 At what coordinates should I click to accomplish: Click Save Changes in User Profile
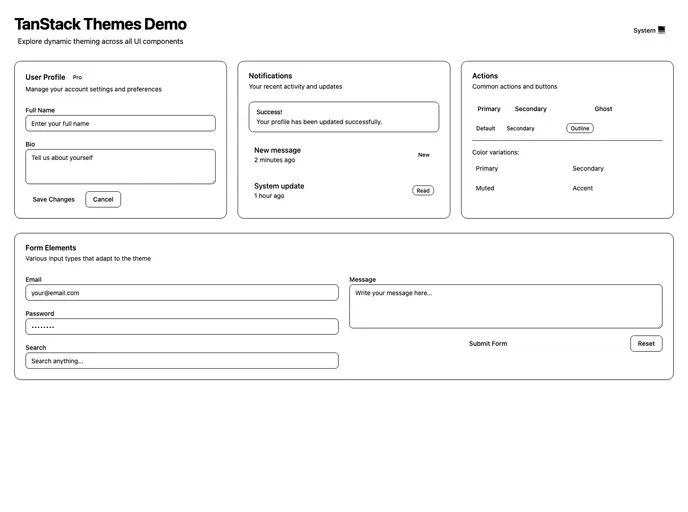[x=54, y=199]
